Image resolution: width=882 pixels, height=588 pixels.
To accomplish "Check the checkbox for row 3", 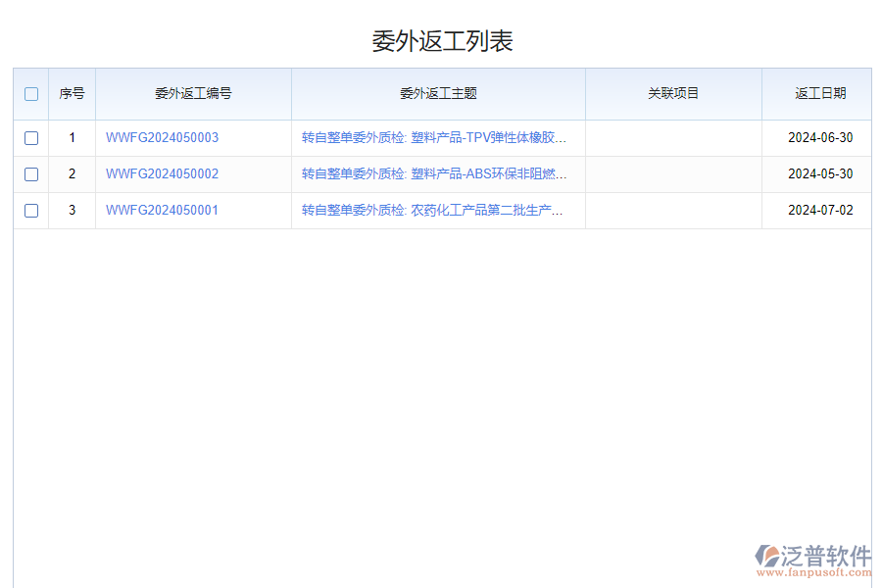I will pos(30,210).
